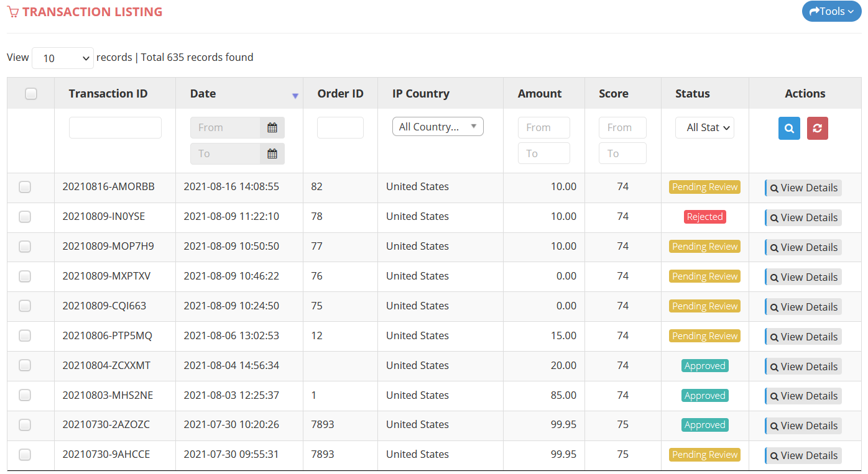Click the blue search filter button
868x474 pixels.
click(x=789, y=128)
